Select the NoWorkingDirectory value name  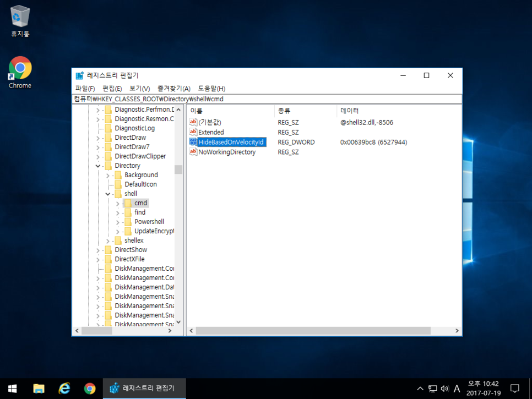[227, 152]
